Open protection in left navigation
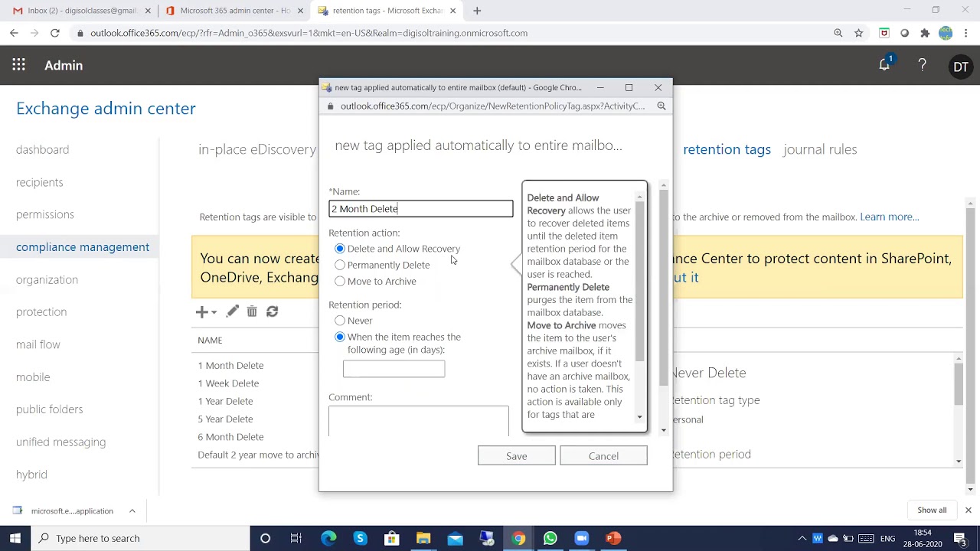Screen dimensions: 980x551 point(41,311)
